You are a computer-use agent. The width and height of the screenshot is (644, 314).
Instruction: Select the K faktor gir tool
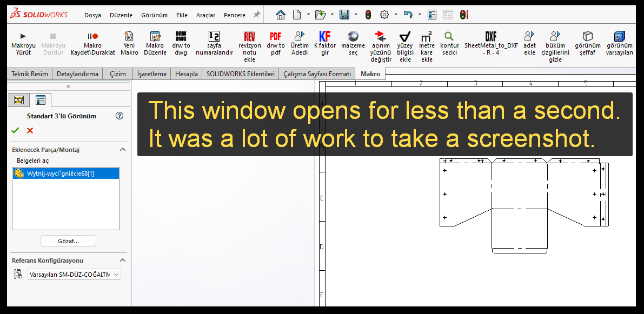click(x=325, y=37)
